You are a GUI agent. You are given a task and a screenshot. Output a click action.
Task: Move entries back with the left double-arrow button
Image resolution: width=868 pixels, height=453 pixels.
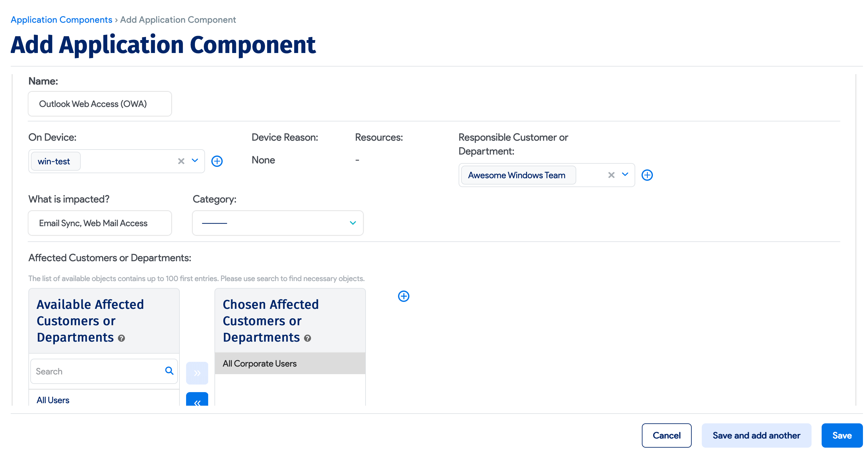(197, 402)
